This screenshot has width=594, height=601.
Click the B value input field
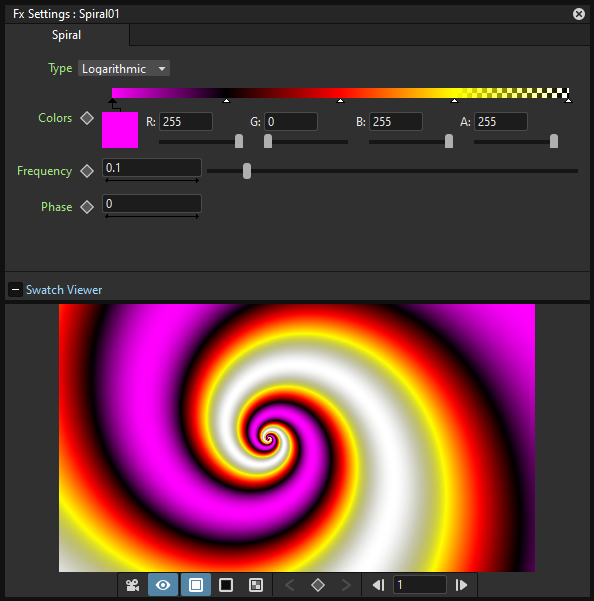[x=396, y=122]
